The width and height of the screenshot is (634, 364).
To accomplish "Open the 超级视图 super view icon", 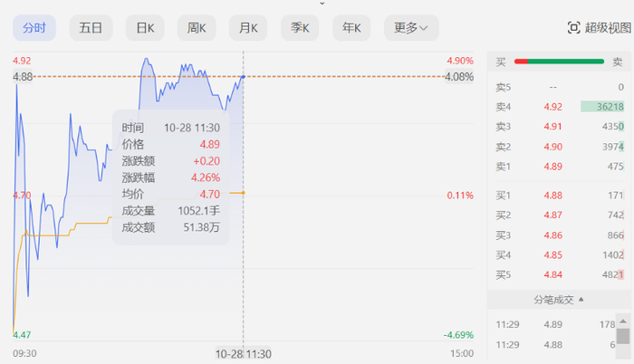I will (599, 28).
